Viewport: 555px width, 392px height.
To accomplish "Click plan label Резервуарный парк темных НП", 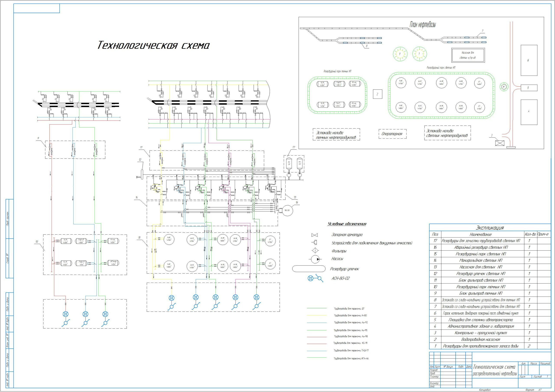I will (338, 71).
